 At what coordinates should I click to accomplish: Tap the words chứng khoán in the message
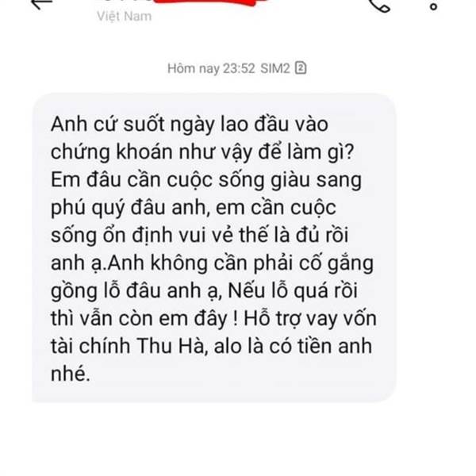pos(112,152)
